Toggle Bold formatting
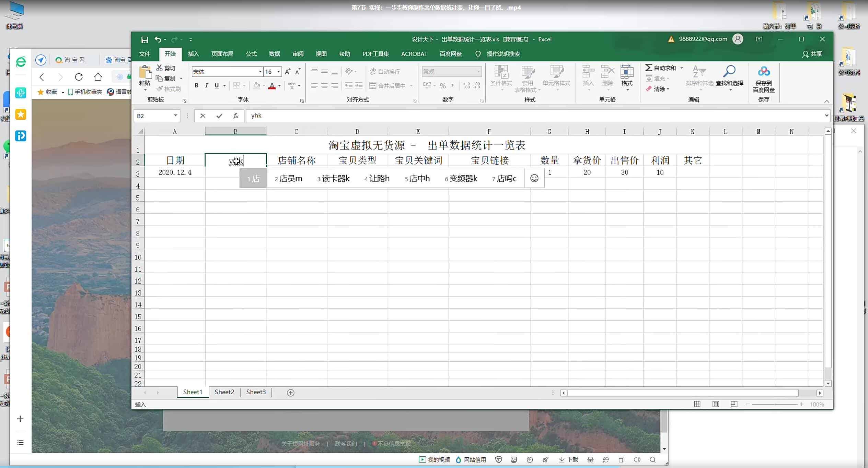Image resolution: width=868 pixels, height=468 pixels. click(196, 86)
